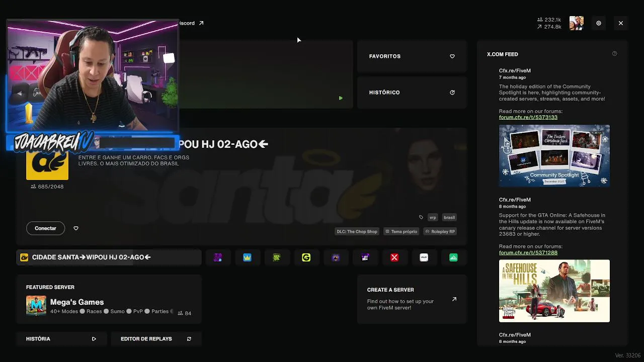Select the dark purple spade server icon

(x=336, y=257)
